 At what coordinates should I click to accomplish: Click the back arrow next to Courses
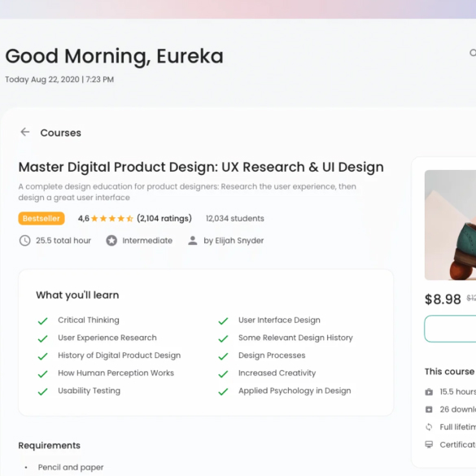pos(25,132)
